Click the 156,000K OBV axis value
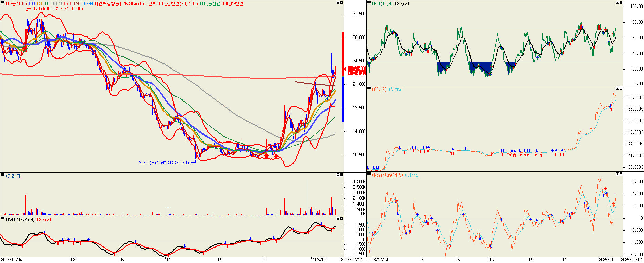Image resolution: width=644 pixels, height=263 pixels. pyautogui.click(x=635, y=97)
